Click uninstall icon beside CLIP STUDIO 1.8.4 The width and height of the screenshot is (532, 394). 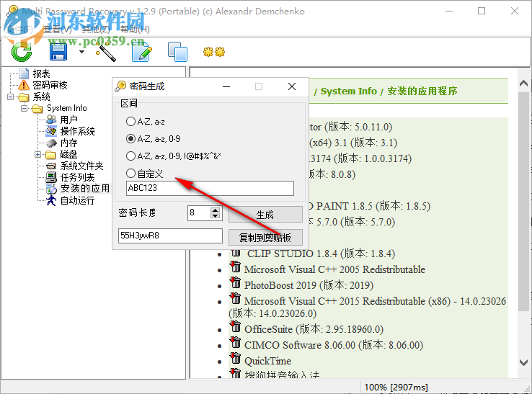pyautogui.click(x=236, y=253)
